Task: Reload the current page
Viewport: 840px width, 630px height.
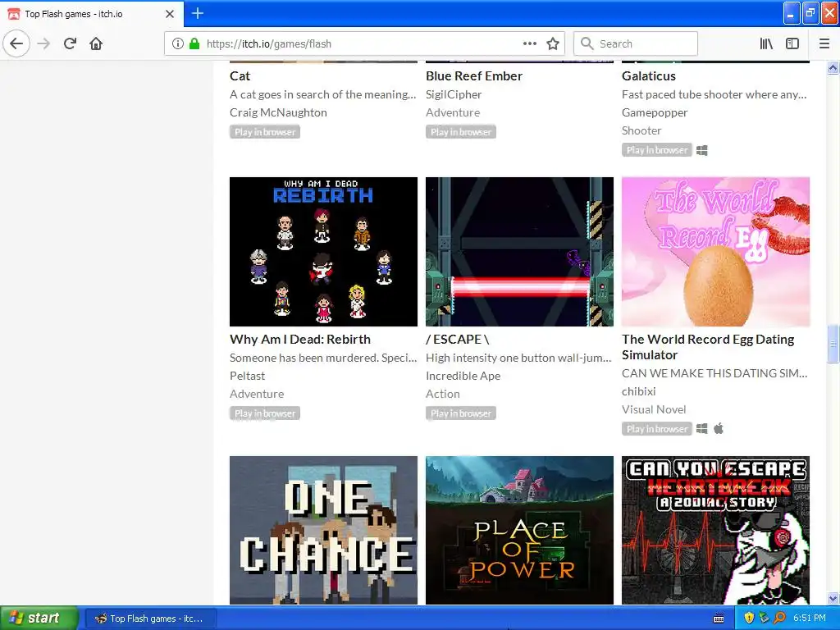Action: pyautogui.click(x=70, y=43)
